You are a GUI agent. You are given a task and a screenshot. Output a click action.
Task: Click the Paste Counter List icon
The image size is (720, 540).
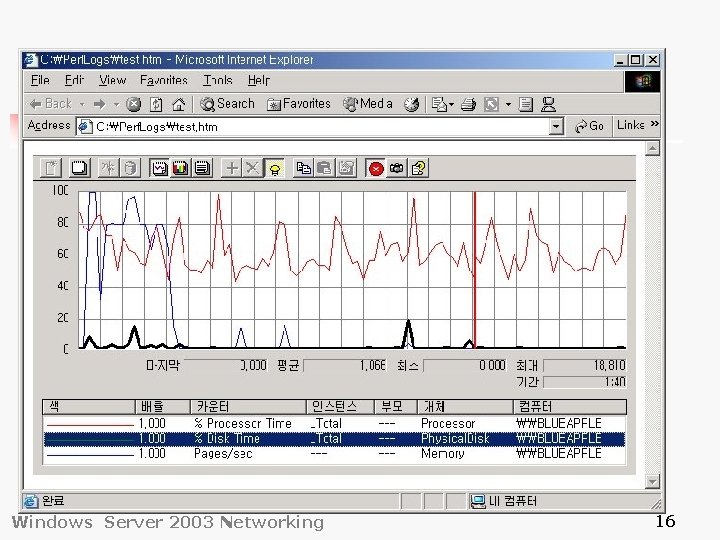pyautogui.click(x=325, y=168)
